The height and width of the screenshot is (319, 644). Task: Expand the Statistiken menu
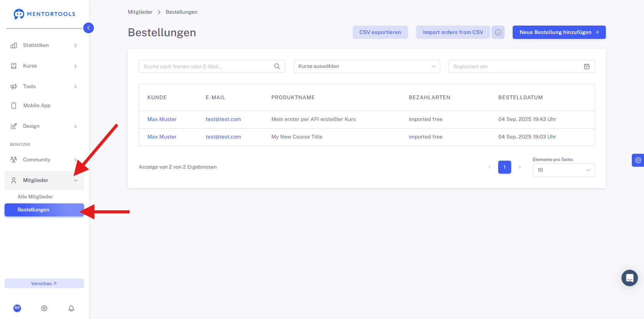(76, 45)
